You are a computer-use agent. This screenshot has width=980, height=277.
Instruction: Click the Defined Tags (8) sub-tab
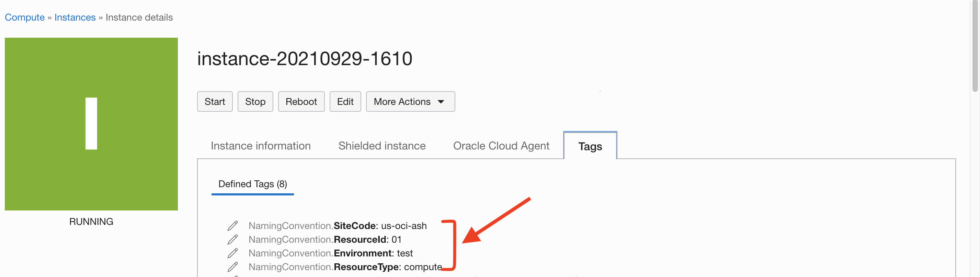[253, 184]
